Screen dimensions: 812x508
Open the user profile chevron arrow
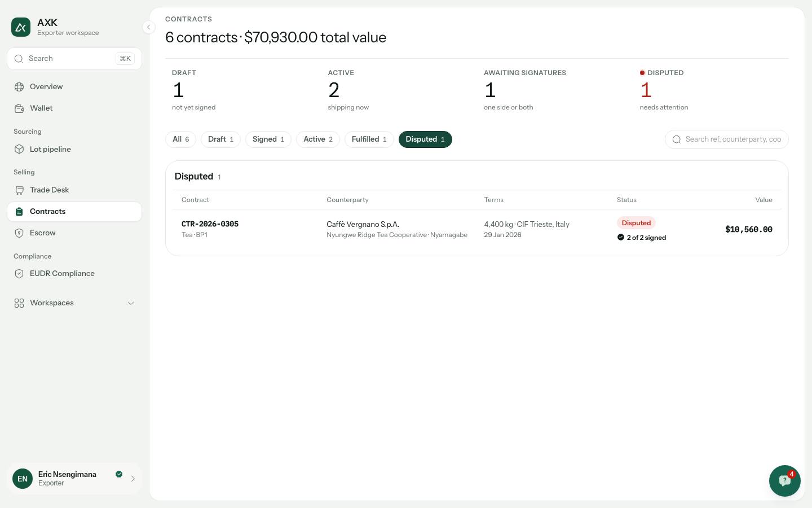point(133,479)
